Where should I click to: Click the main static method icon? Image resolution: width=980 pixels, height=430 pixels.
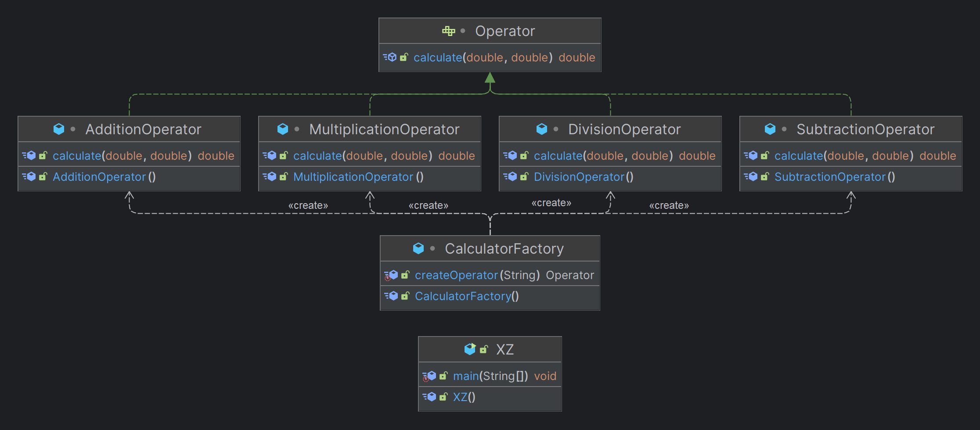coord(429,376)
